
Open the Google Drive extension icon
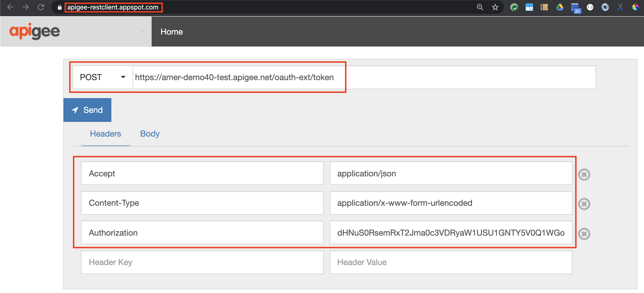click(559, 7)
